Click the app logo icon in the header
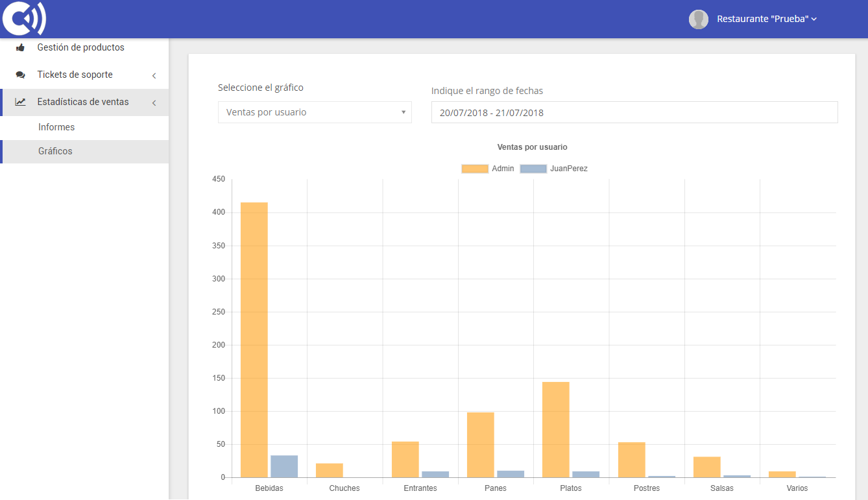Screen dimensions: 868x500 (24, 18)
